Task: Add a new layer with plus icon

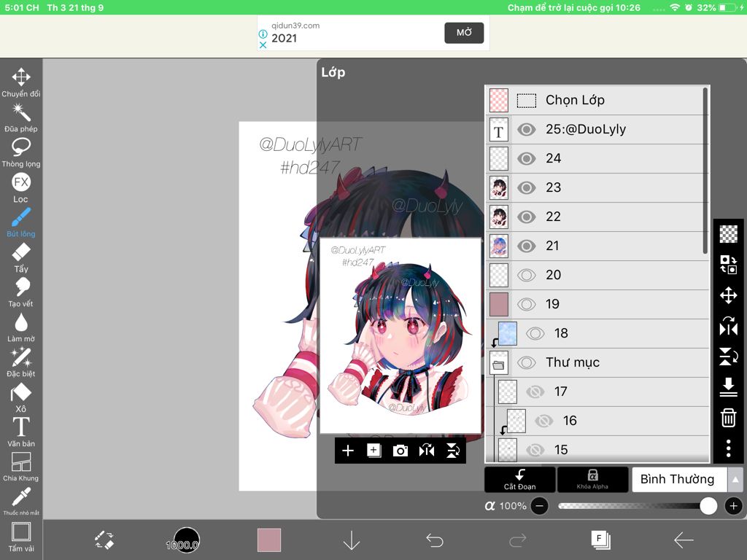Action: pyautogui.click(x=348, y=451)
